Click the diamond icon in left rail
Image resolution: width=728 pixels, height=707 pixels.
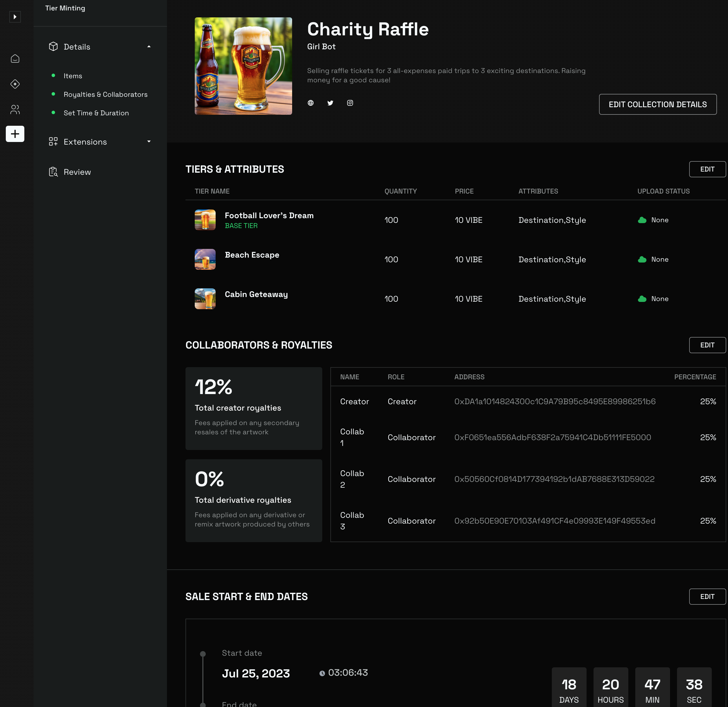pos(15,84)
